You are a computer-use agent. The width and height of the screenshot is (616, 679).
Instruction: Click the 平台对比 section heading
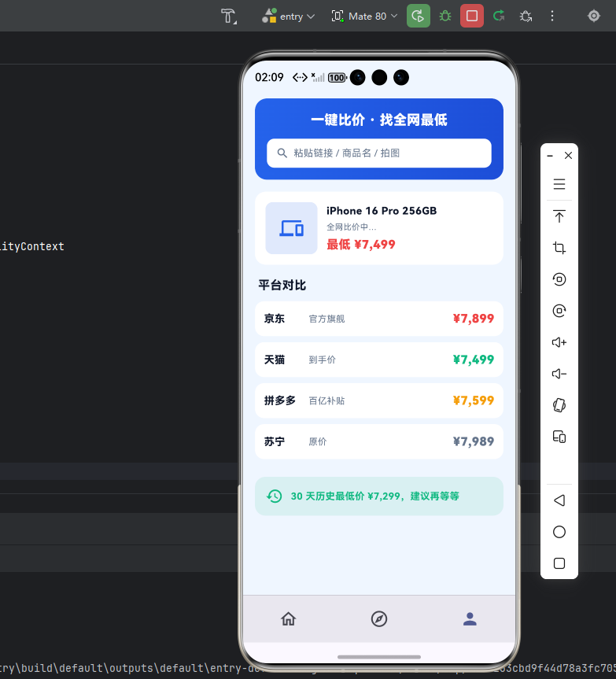pyautogui.click(x=282, y=286)
